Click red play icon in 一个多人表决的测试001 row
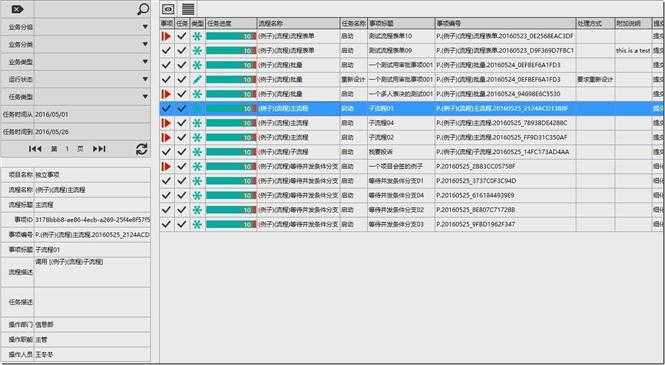Screen dimensions: 665x365 pyautogui.click(x=166, y=94)
